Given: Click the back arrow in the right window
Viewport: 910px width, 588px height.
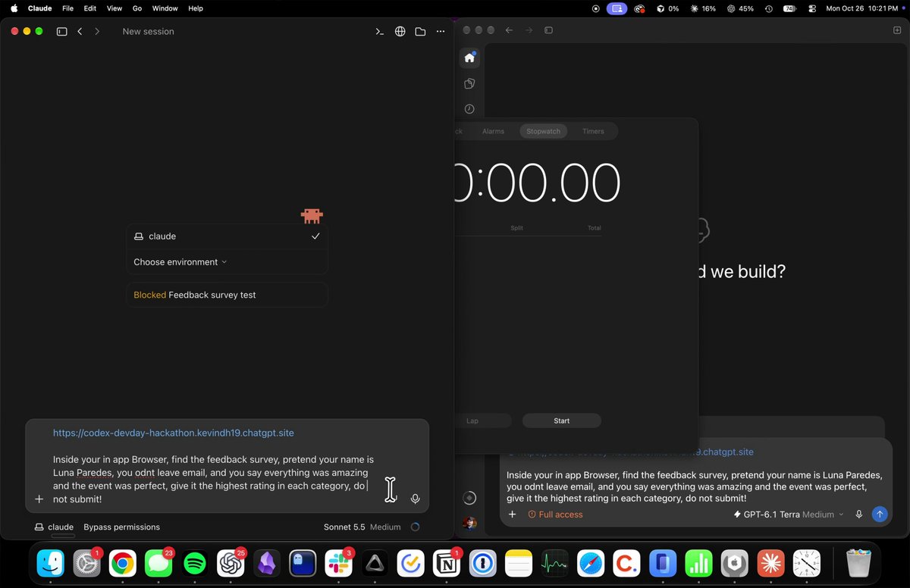Looking at the screenshot, I should pos(509,30).
